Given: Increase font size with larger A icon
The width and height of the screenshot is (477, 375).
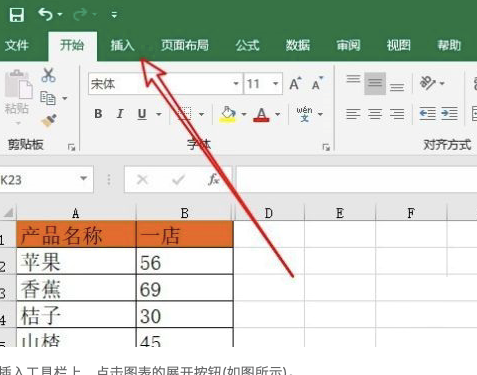Looking at the screenshot, I should pos(295,83).
